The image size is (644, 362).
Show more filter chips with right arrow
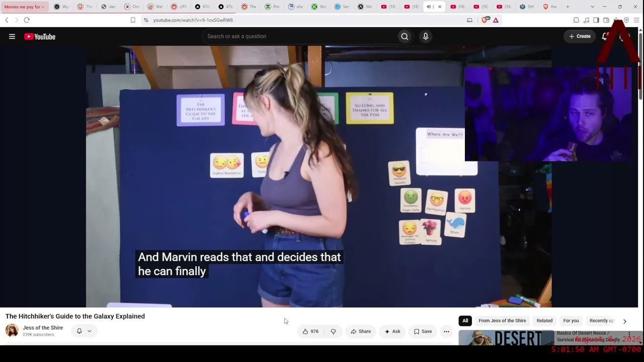(625, 321)
